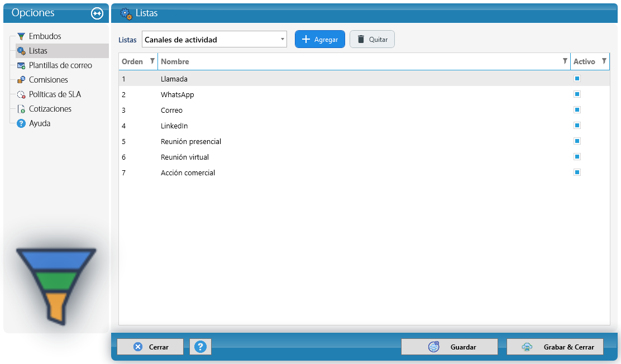Toggle Activo checkbox for Llamada
This screenshot has width=621, height=364.
(577, 78)
